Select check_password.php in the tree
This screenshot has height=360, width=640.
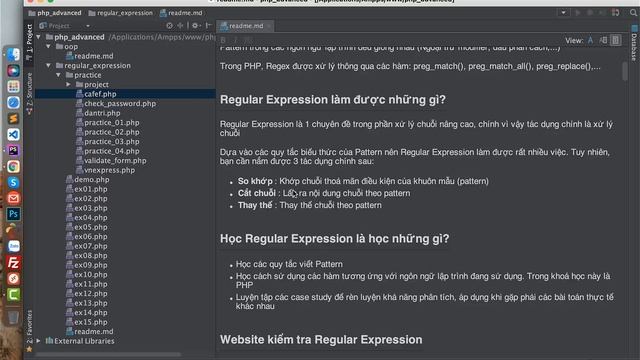[x=120, y=104]
